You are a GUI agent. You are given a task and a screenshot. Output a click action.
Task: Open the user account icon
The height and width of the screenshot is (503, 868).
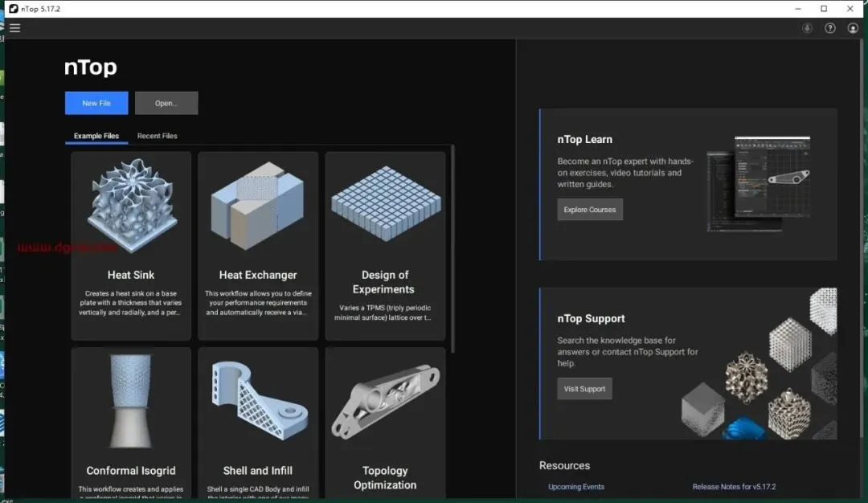(853, 28)
